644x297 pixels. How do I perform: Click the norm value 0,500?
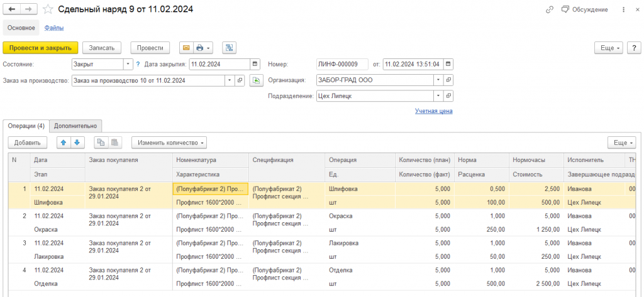[x=498, y=189]
